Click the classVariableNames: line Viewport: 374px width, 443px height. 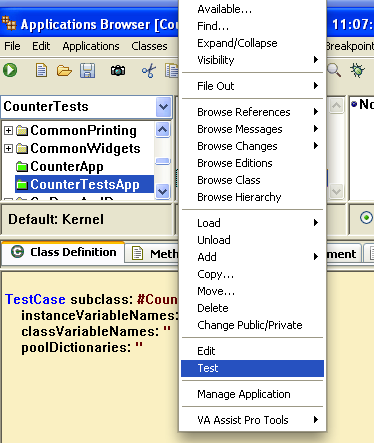click(x=96, y=331)
